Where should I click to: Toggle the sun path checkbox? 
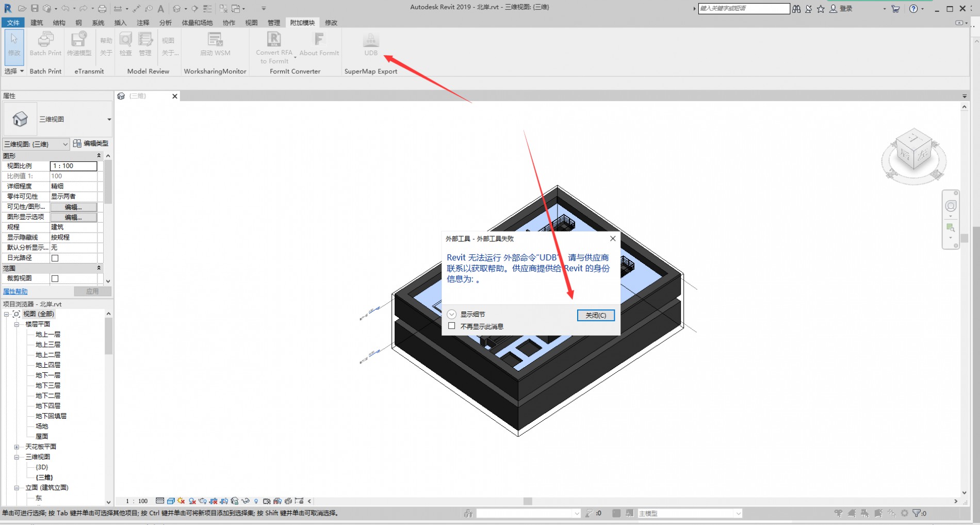point(55,258)
